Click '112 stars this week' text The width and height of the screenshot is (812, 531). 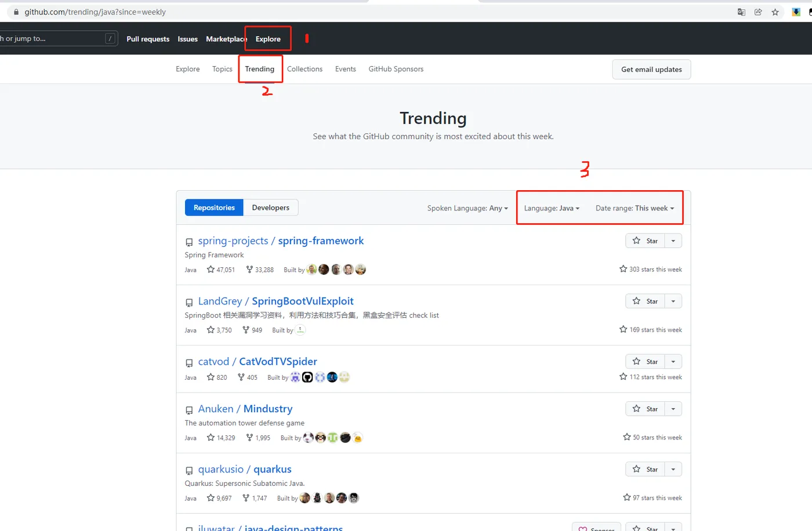click(651, 377)
